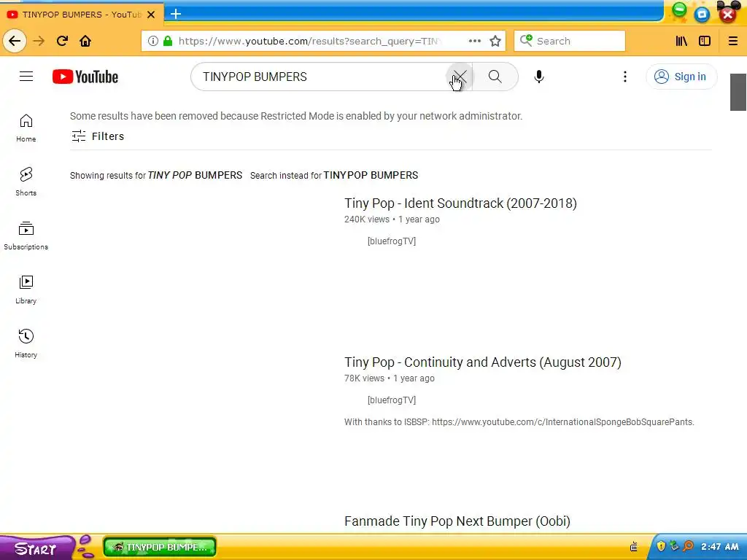Close the TINYPOP BUMPERS tab

(x=151, y=15)
